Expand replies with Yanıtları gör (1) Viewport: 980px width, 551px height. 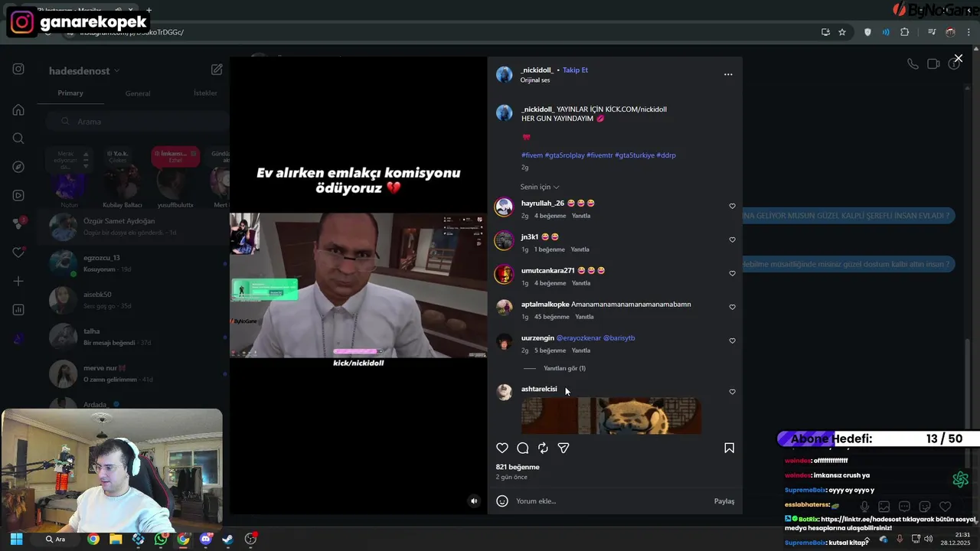[564, 368]
